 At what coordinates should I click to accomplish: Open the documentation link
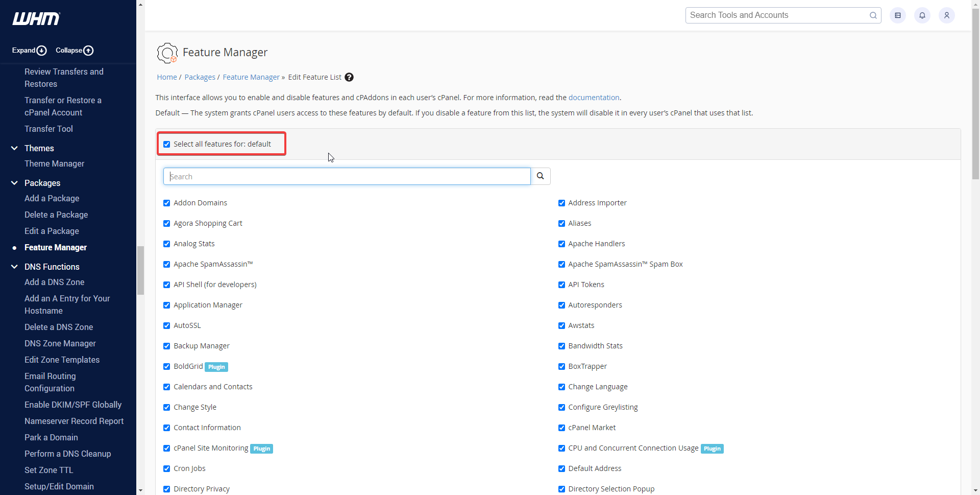[x=594, y=98]
